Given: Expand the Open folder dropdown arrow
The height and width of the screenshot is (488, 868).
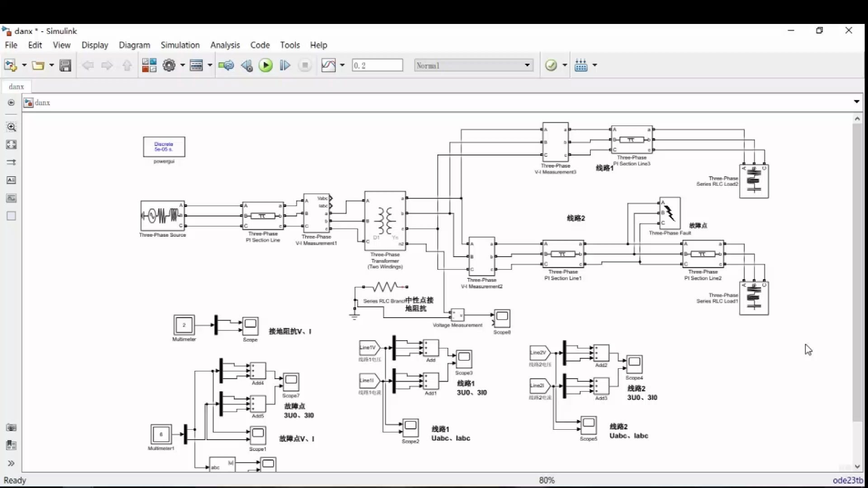Looking at the screenshot, I should [x=52, y=66].
